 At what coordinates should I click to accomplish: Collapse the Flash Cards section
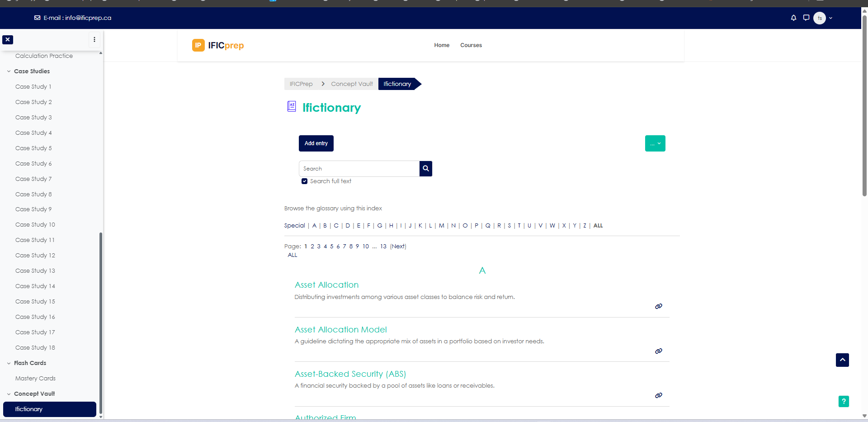(x=9, y=363)
